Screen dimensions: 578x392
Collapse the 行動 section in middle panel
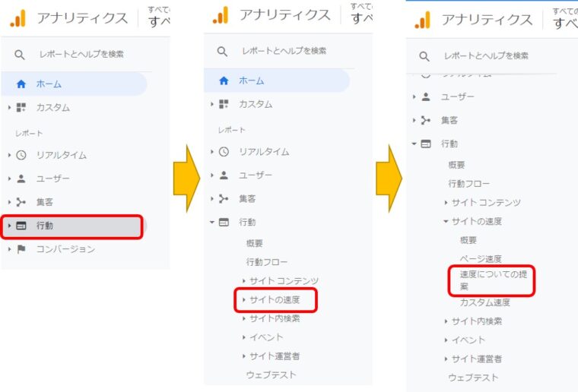212,222
